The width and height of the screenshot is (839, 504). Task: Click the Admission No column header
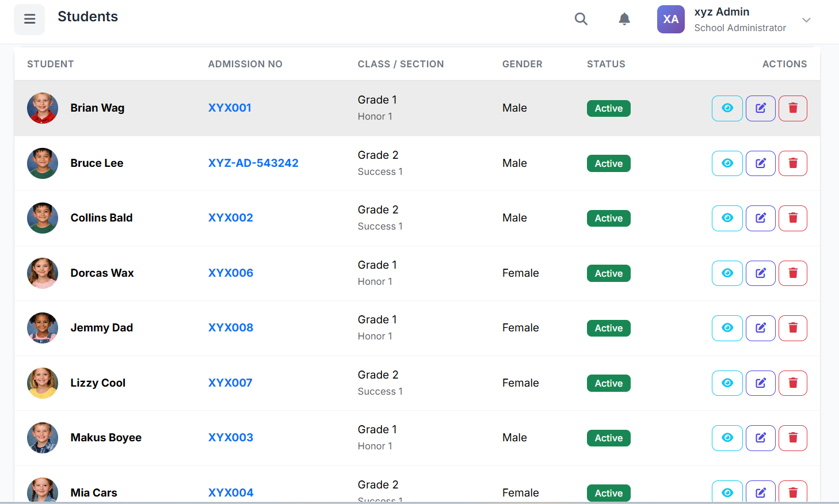click(x=245, y=64)
